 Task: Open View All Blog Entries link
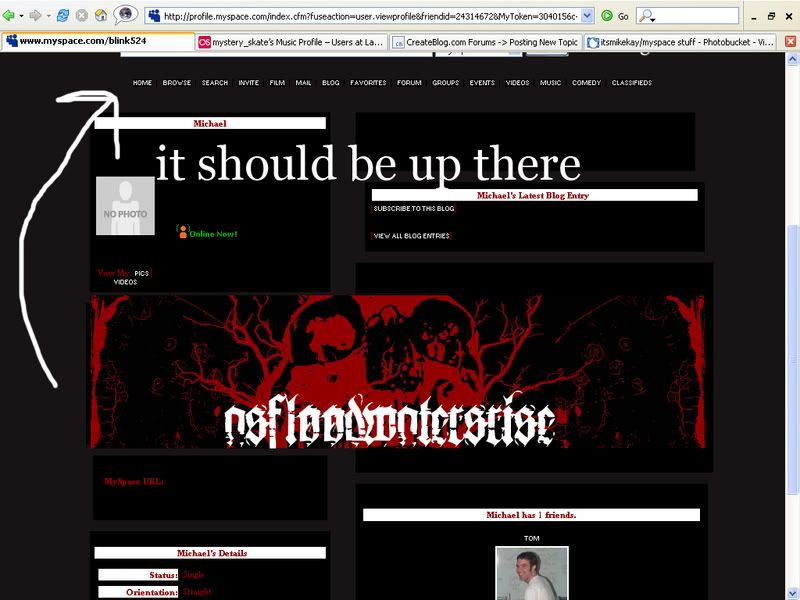pyautogui.click(x=411, y=236)
